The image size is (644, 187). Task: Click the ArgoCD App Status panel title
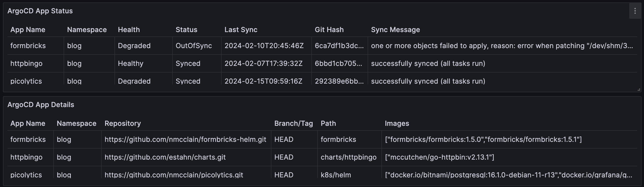[40, 11]
